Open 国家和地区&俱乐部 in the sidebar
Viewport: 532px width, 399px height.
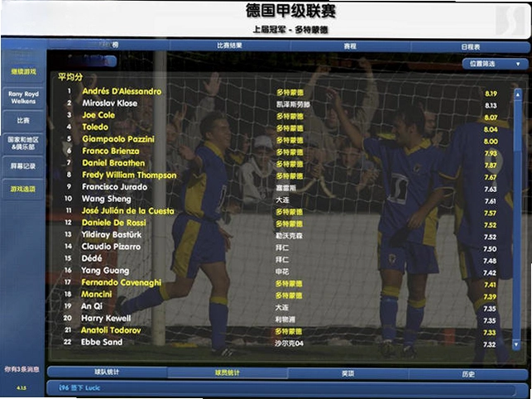[23, 143]
